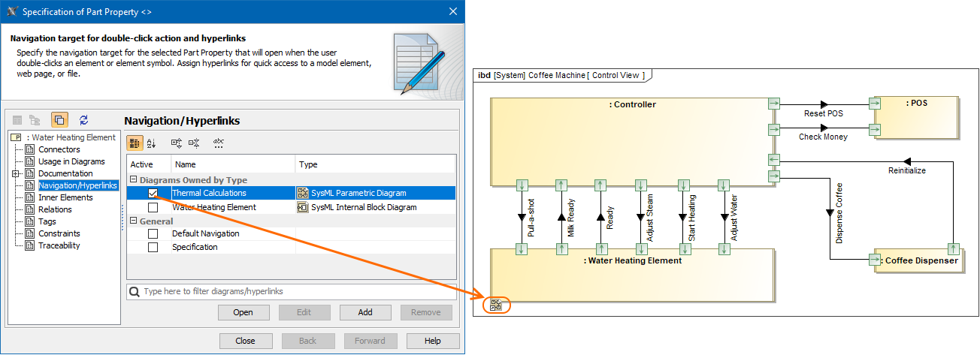The height and width of the screenshot is (355, 980).
Task: Click the Reset POS port on Controller
Action: tap(774, 104)
